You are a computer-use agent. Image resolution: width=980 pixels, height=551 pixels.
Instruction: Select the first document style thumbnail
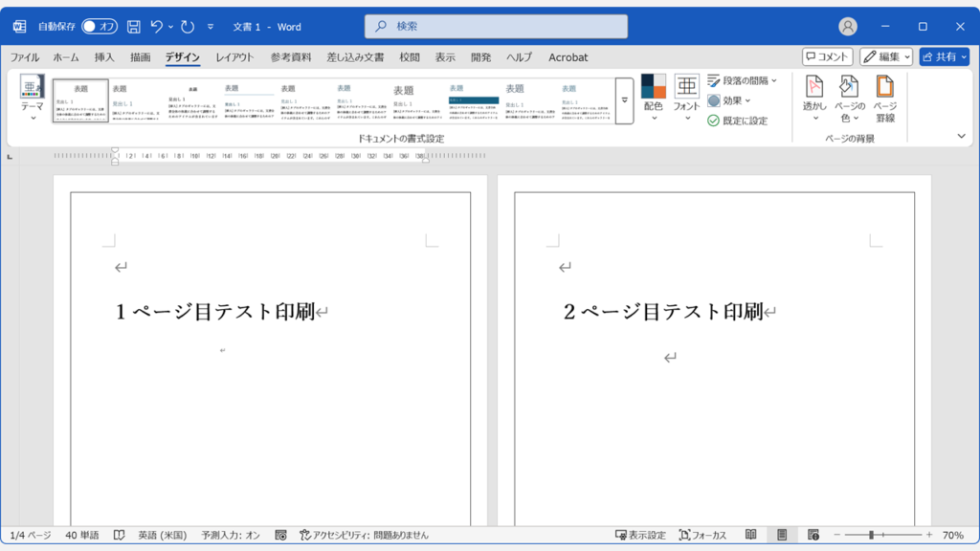point(80,100)
